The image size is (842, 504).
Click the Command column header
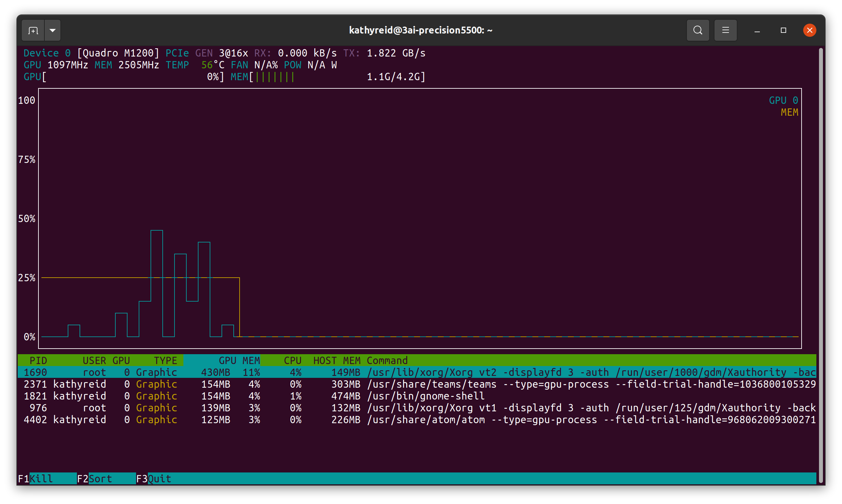pos(387,360)
